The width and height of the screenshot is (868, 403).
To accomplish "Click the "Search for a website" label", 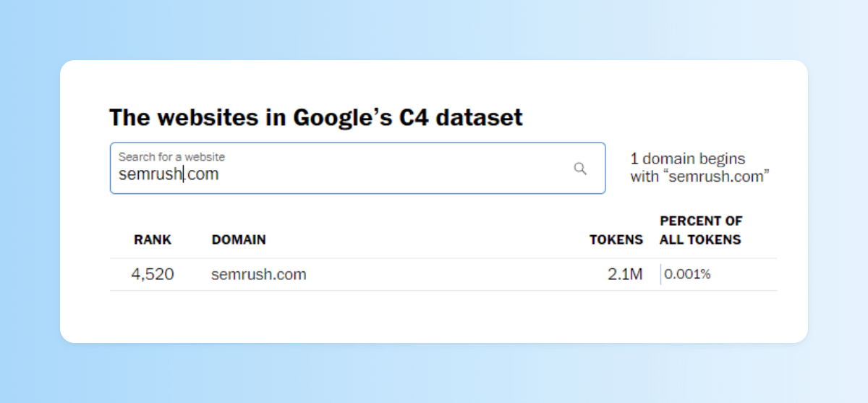I will (x=171, y=157).
